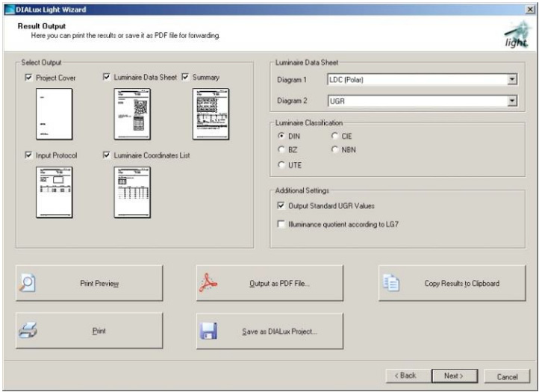Viewport: 539px width, 392px height.
Task: Click the Luminaire Coordinates List thumbnail
Action: (x=132, y=192)
